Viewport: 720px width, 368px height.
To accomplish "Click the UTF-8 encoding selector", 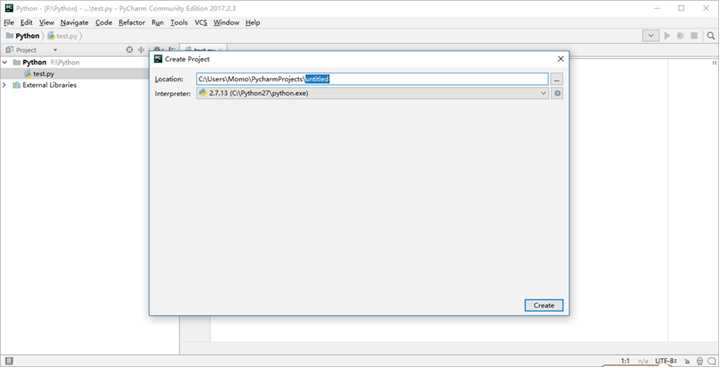I will (666, 361).
